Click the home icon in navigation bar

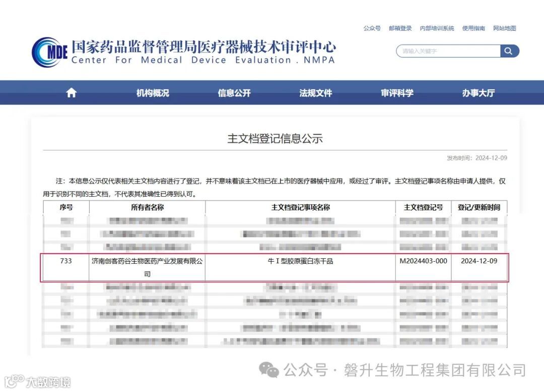tap(71, 93)
